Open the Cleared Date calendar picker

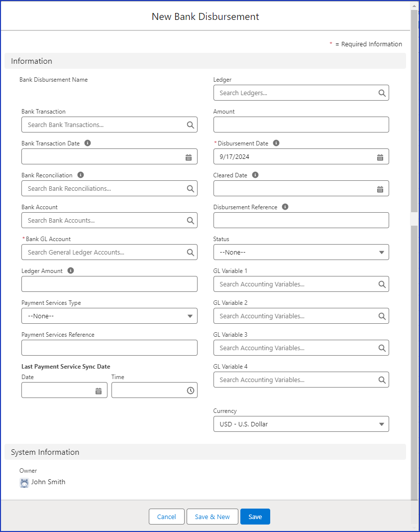click(x=381, y=188)
